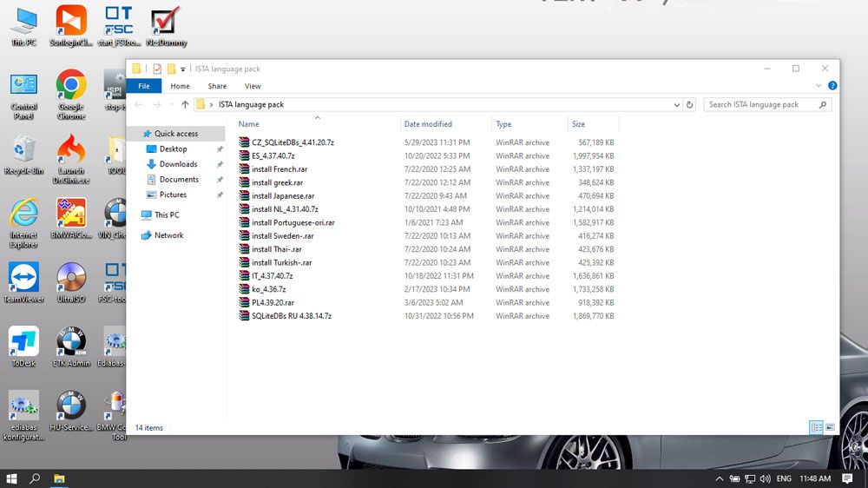Select Quick access in navigation pane
The height and width of the screenshot is (488, 868).
[176, 134]
